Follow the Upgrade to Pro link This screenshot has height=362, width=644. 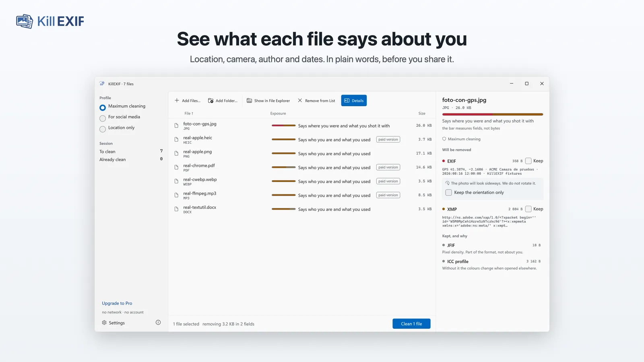pyautogui.click(x=117, y=303)
